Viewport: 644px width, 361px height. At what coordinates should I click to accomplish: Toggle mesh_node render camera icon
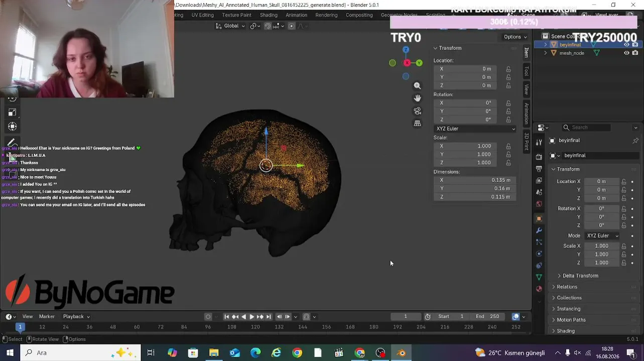point(635,53)
